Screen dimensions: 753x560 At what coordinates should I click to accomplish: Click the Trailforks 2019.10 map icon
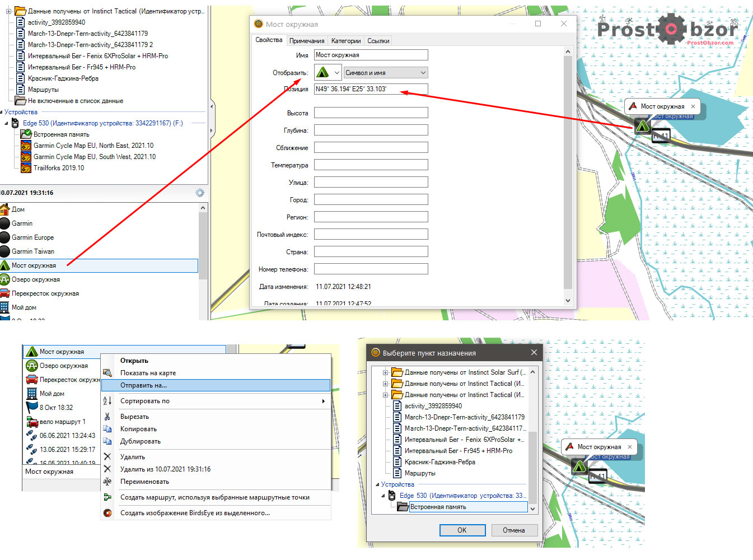(x=26, y=168)
